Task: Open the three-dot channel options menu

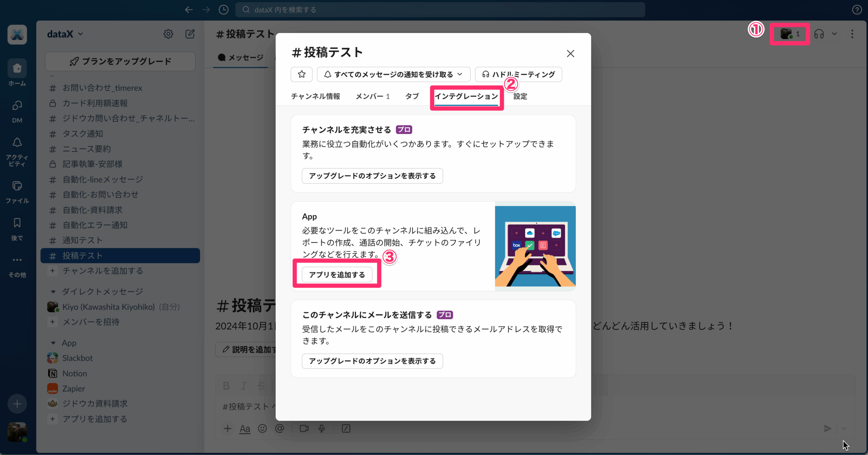Action: click(x=852, y=34)
